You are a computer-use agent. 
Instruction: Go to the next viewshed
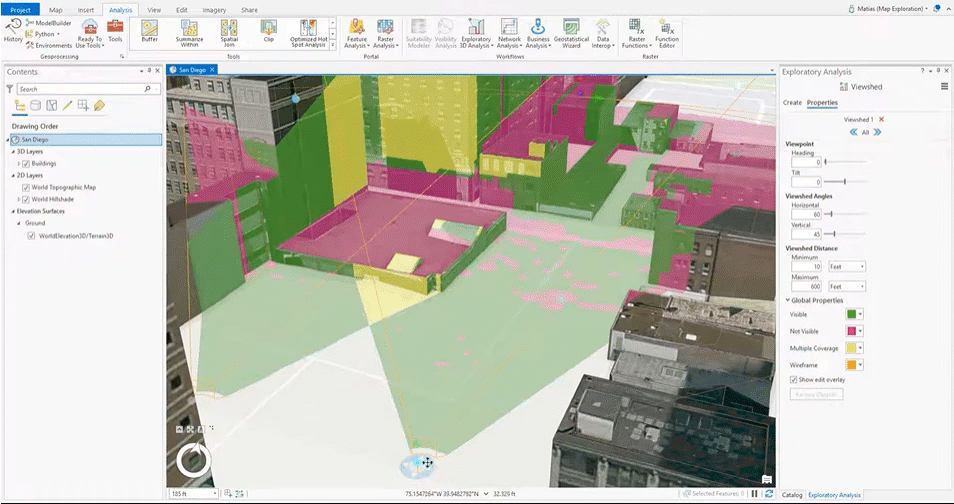pos(877,132)
